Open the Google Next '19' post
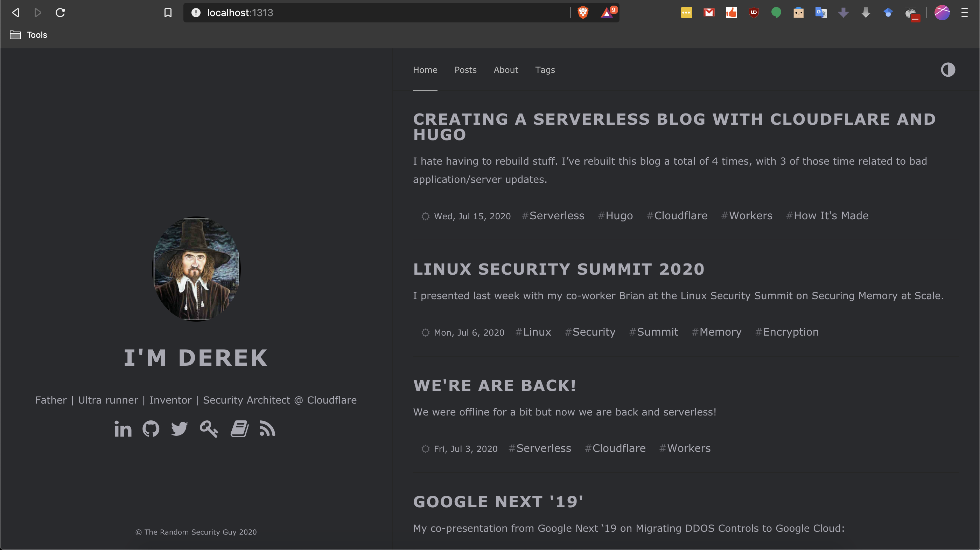This screenshot has width=980, height=550. pos(498,502)
